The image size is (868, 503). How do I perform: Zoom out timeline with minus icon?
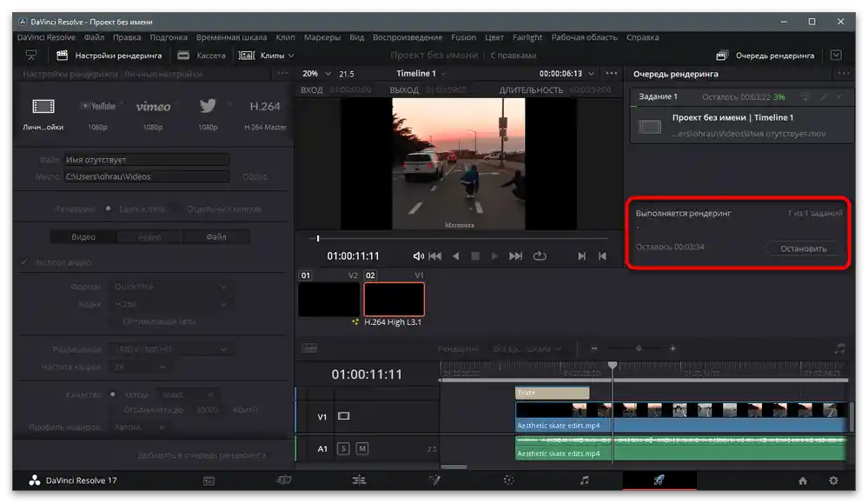[x=594, y=348]
